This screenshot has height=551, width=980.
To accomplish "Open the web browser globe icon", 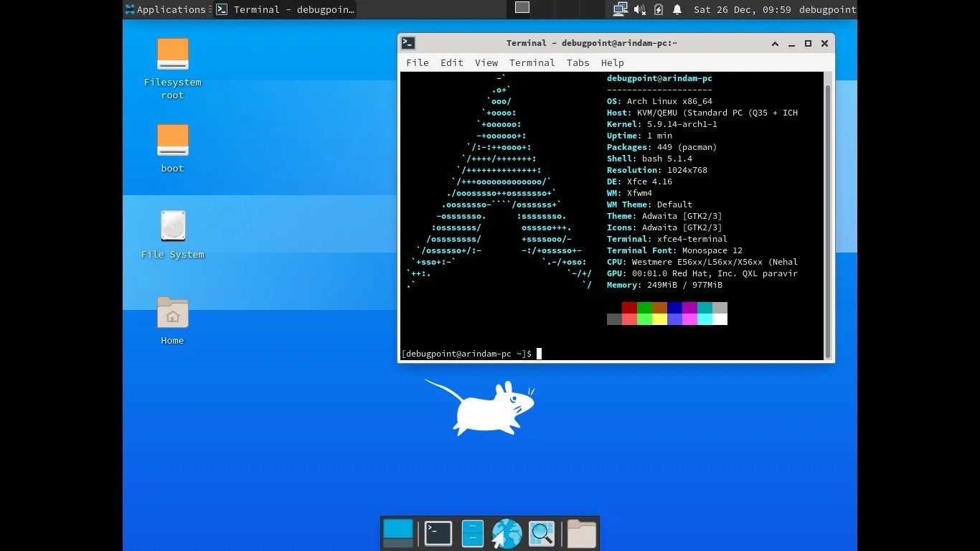I will click(x=506, y=533).
